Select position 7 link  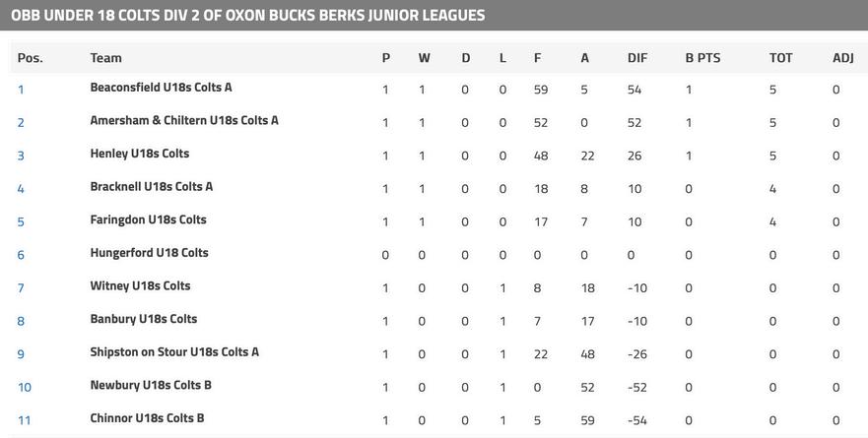coord(21,288)
